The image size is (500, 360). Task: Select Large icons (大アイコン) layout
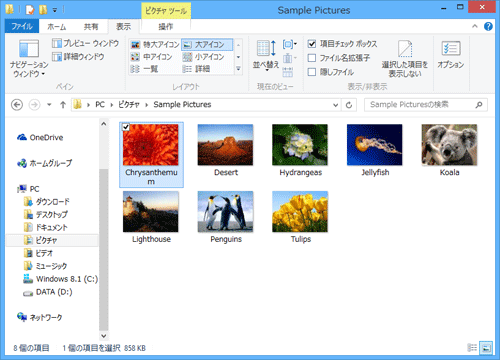coord(207,44)
